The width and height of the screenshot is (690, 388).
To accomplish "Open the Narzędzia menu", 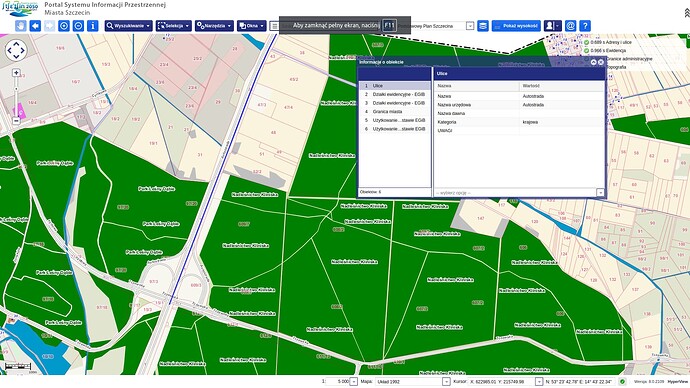I will (x=214, y=26).
